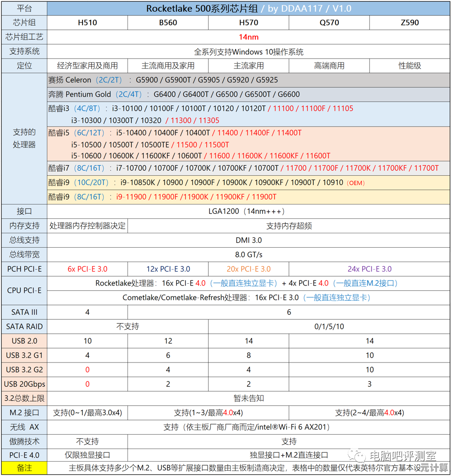Screen dimensions: 451x476
Task: Click the purple 24x PCI-E 3.0 cell
Action: 369,269
